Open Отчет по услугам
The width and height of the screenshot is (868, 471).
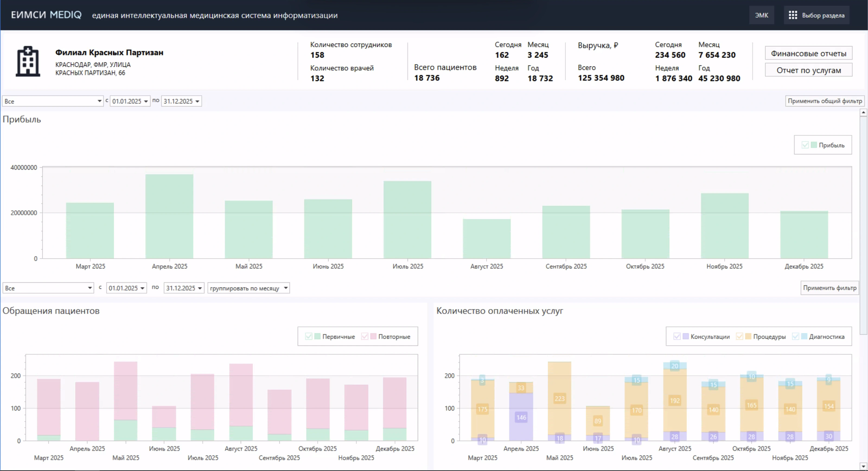coord(809,70)
